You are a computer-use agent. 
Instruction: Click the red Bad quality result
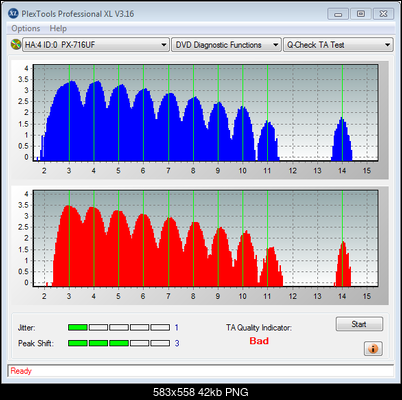click(x=259, y=341)
